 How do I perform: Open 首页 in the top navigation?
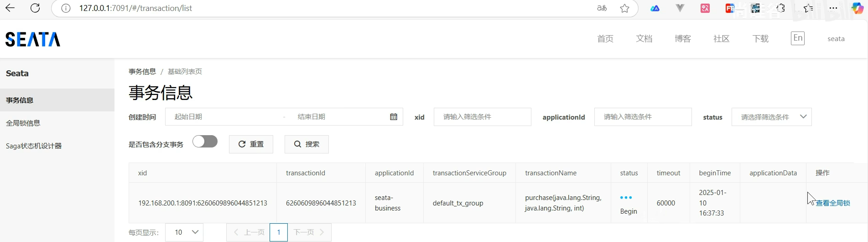tap(605, 39)
